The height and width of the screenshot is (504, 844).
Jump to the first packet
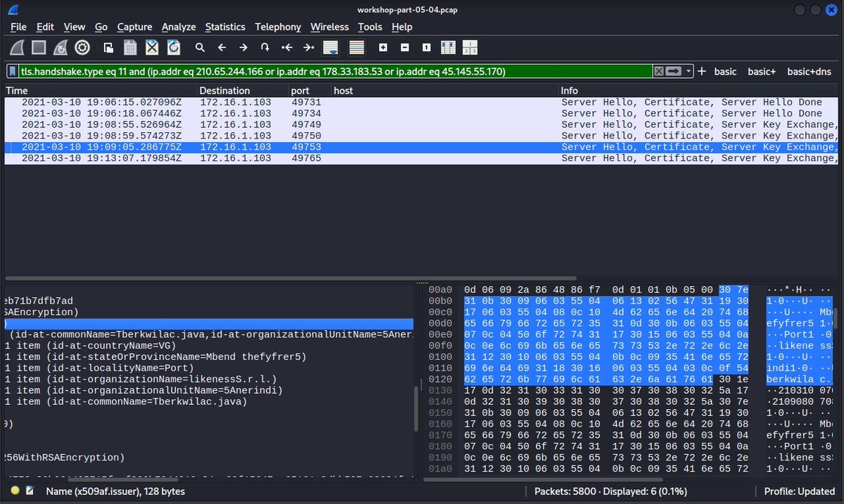coord(286,48)
